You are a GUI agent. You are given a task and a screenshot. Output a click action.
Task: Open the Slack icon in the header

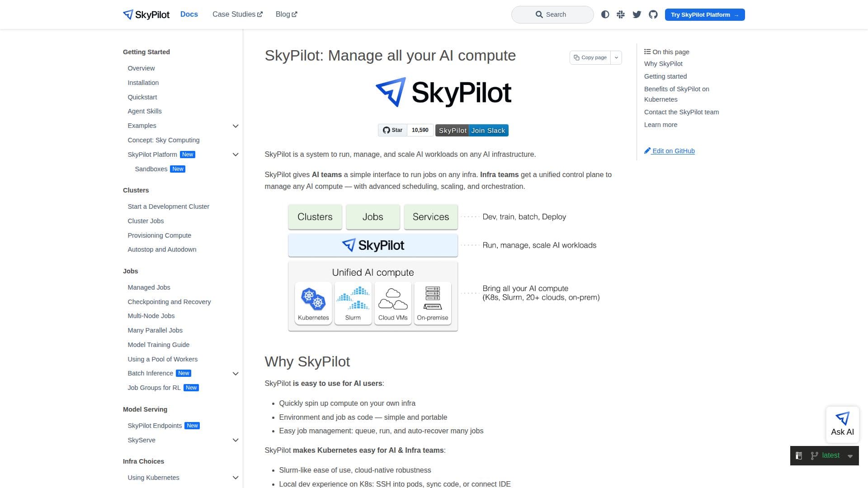tap(621, 14)
